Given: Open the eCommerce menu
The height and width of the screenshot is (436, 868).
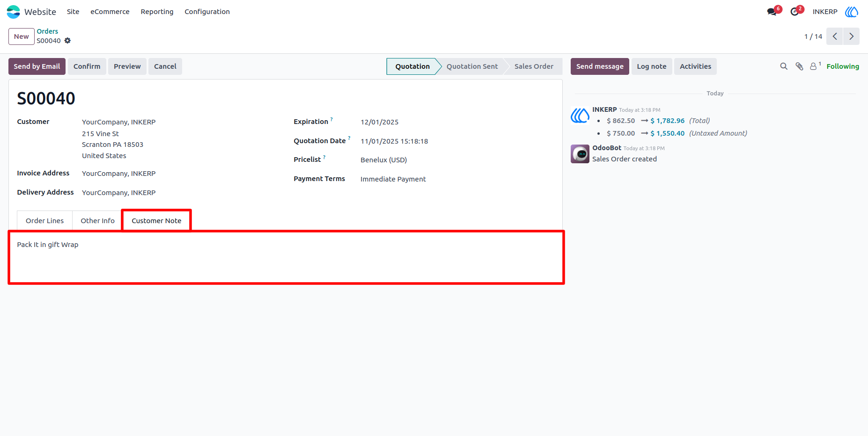Looking at the screenshot, I should 110,12.
